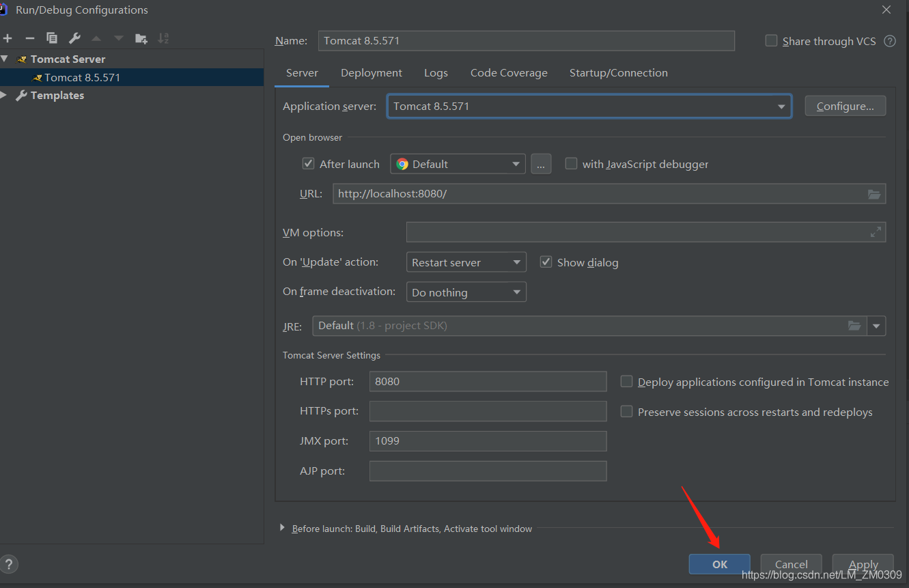This screenshot has width=909, height=588.
Task: Remove the selected configuration with the minus icon
Action: point(29,38)
